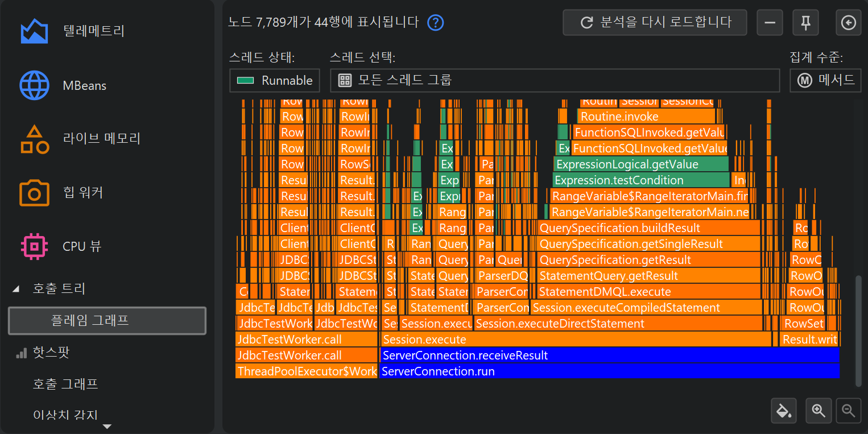This screenshot has height=434, width=868.
Task: Click the Result.writ frame
Action: coord(809,340)
